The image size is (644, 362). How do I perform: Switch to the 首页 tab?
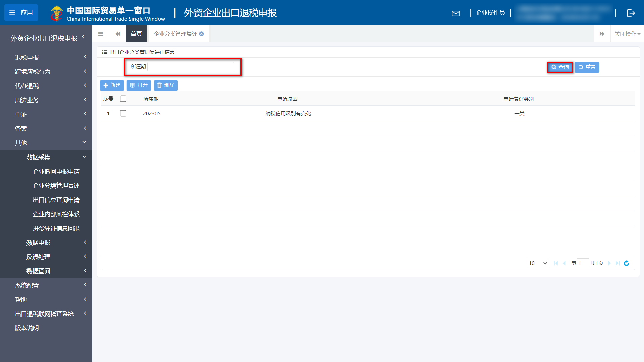click(x=136, y=34)
